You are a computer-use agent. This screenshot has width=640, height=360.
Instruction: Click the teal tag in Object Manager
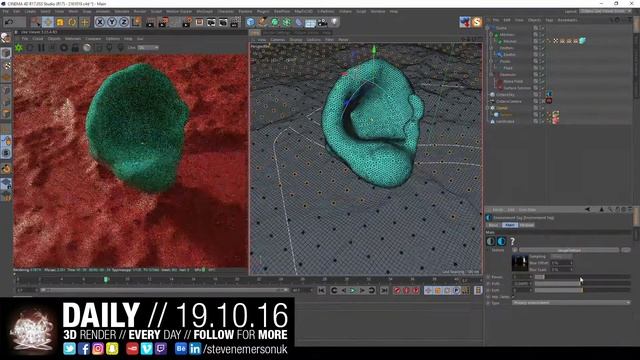point(582,41)
